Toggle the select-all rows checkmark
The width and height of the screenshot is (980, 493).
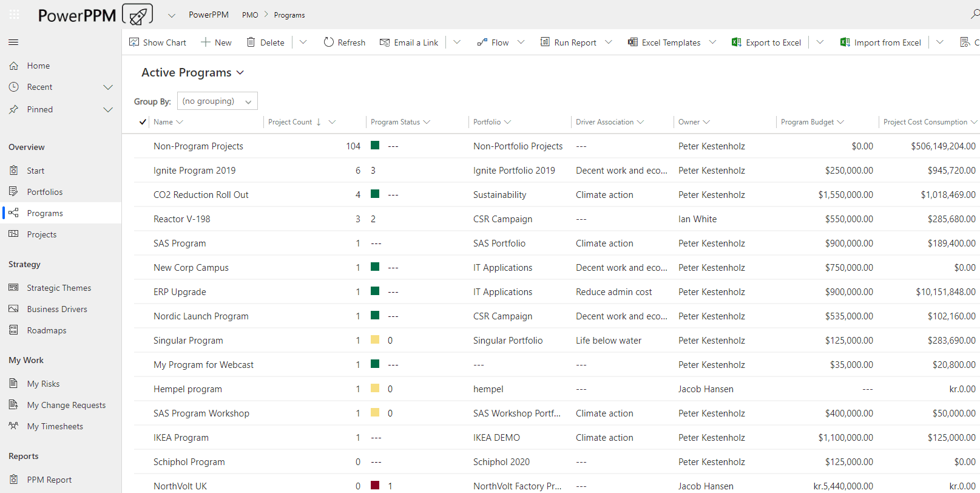pos(143,122)
